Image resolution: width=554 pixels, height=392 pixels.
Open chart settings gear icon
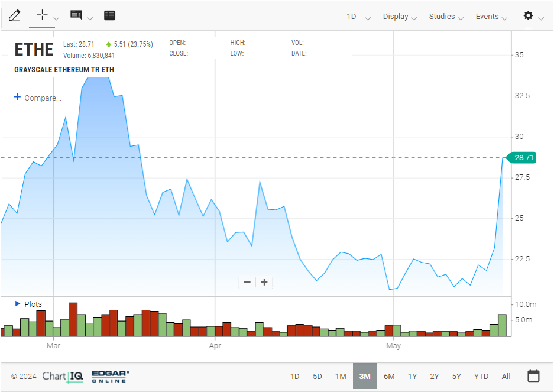click(x=528, y=15)
